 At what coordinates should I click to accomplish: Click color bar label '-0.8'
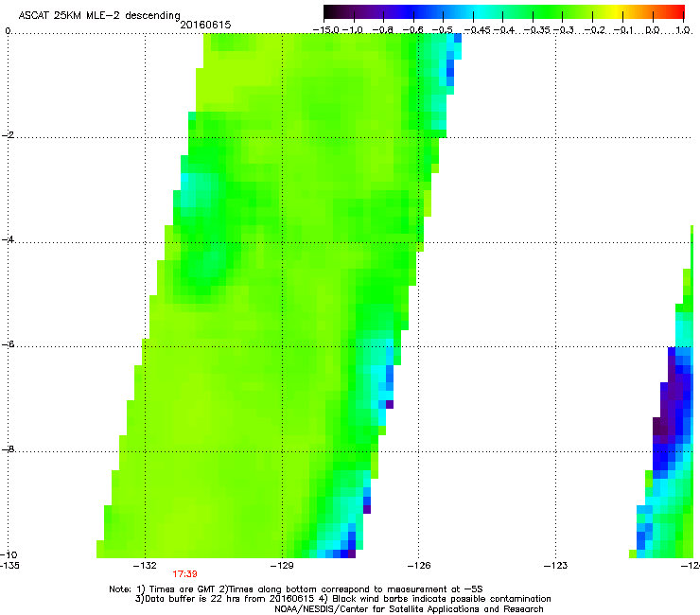tap(383, 30)
